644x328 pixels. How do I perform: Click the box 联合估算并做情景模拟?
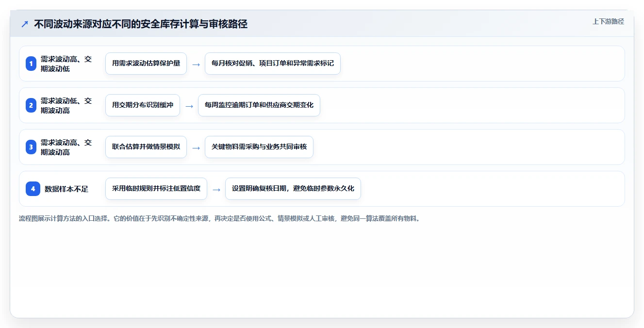click(146, 147)
